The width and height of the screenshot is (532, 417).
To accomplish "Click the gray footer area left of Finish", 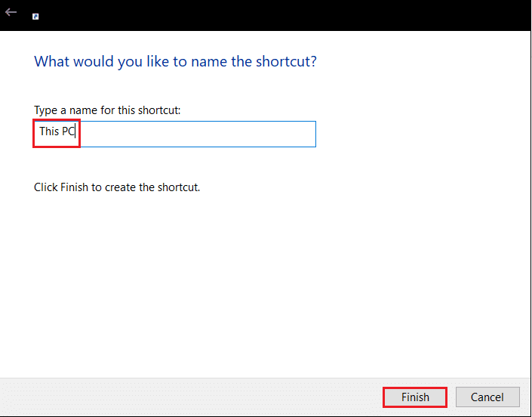I will (190, 397).
